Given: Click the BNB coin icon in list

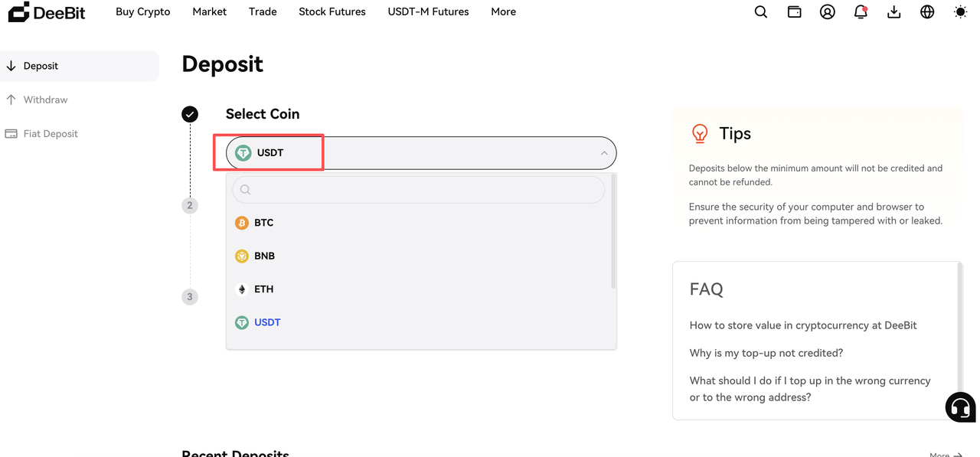Looking at the screenshot, I should click(x=242, y=256).
